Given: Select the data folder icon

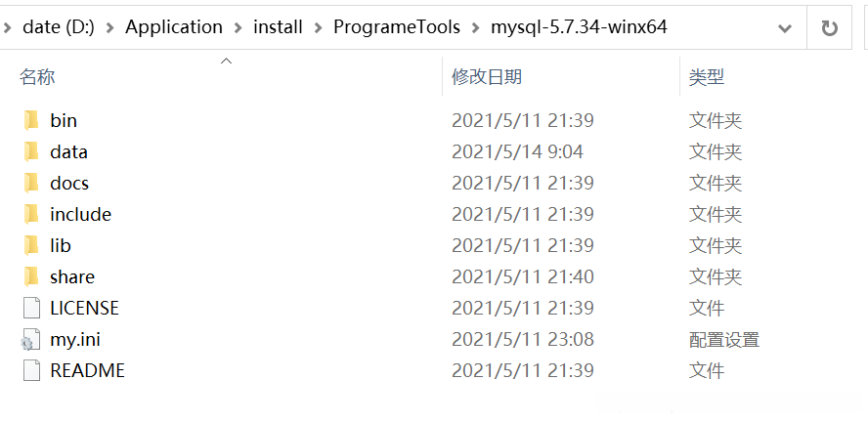Looking at the screenshot, I should point(31,151).
